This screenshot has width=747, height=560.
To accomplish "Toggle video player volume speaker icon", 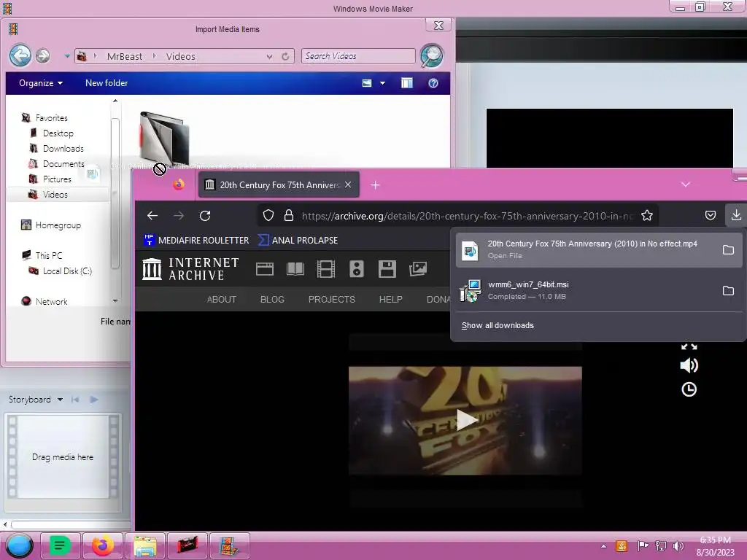I will click(x=689, y=365).
